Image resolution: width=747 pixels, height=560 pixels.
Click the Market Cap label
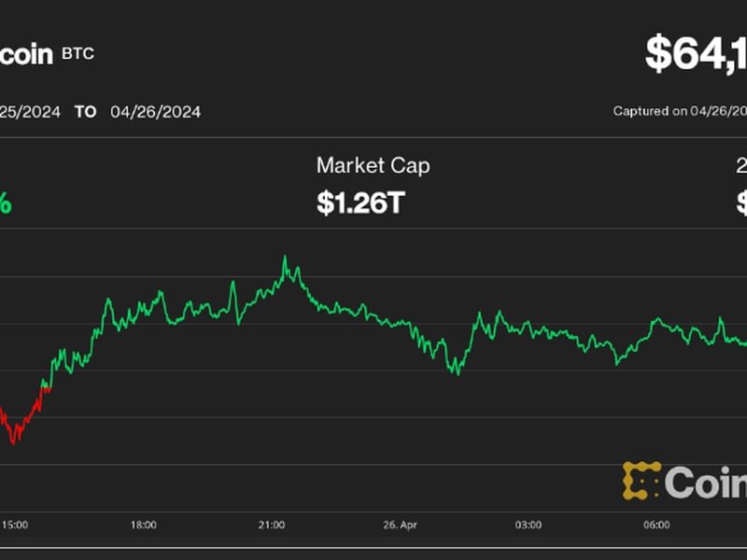pos(373,166)
